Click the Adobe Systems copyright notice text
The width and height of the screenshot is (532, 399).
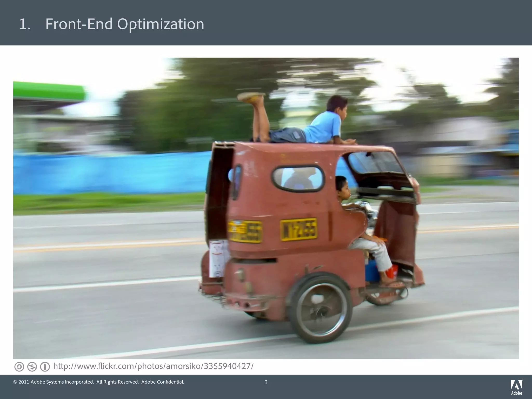pyautogui.click(x=99, y=382)
